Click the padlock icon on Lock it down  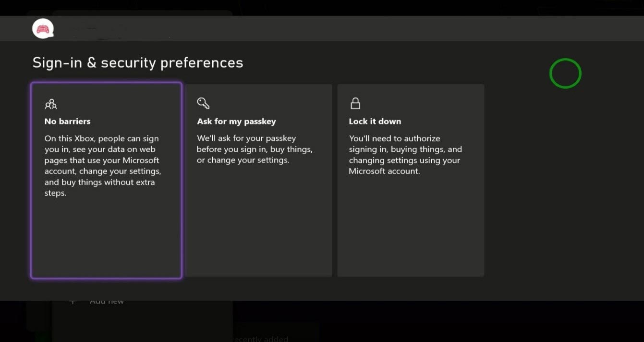(x=355, y=103)
